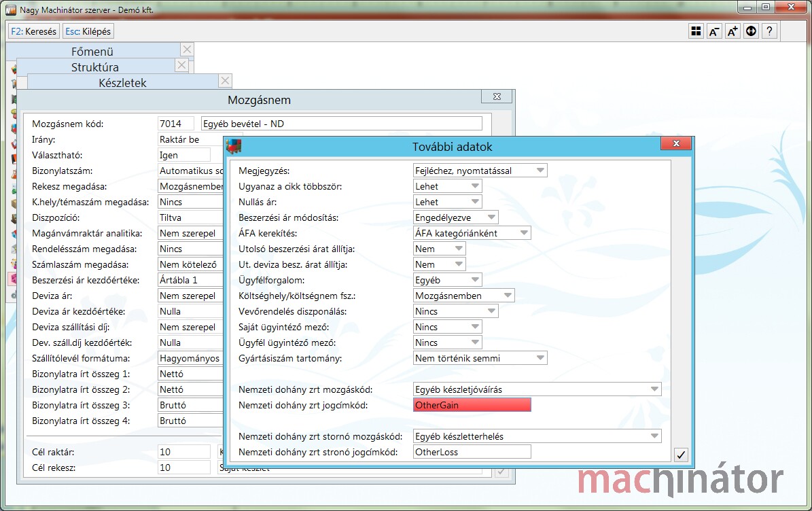Viewport: 812px width, 511px height.
Task: Open the Megjegyzés dropdown
Action: [480, 171]
